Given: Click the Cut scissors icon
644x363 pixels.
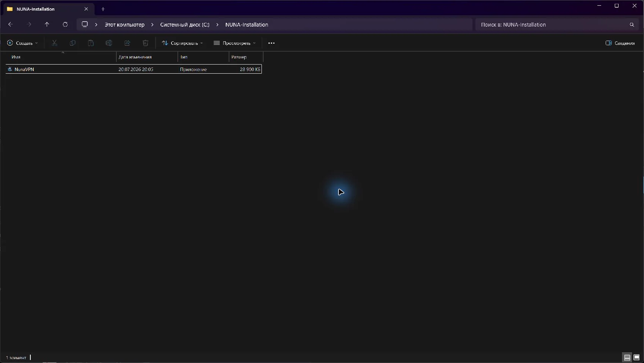Looking at the screenshot, I should 54,43.
